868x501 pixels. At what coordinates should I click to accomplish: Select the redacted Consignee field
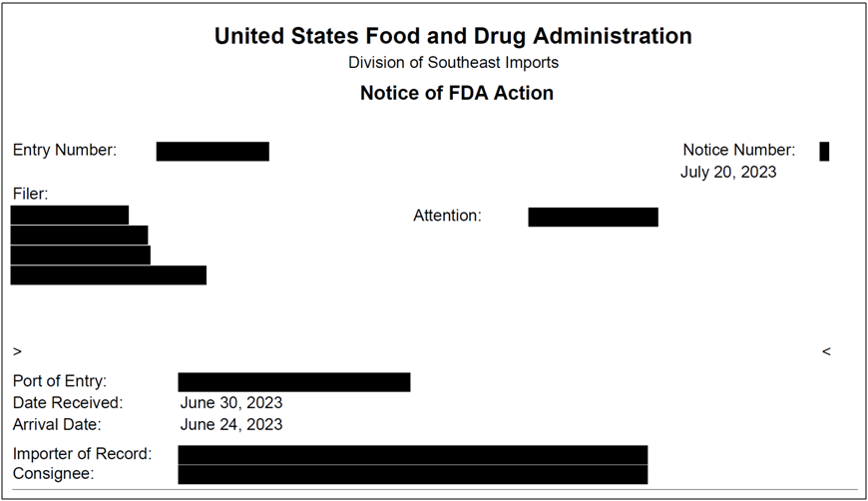[412, 474]
